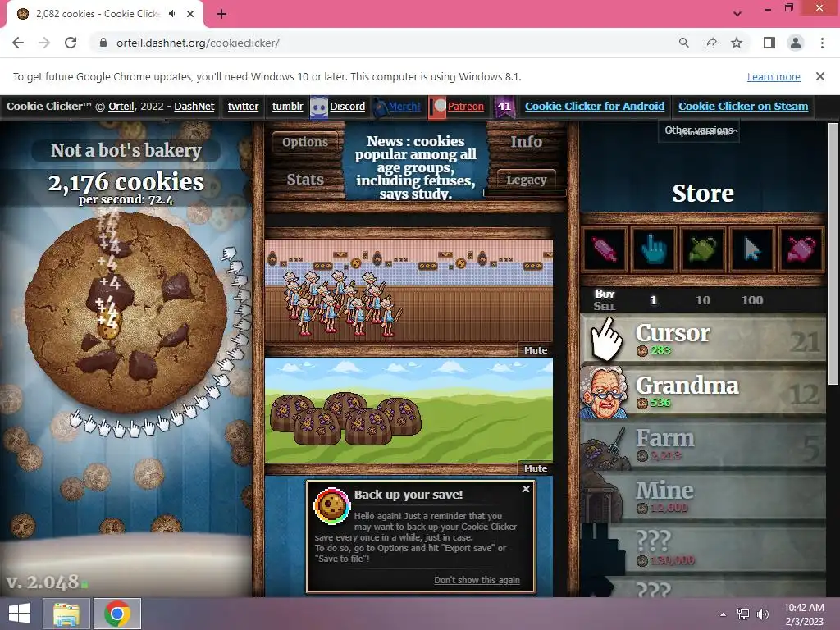Open the Info panel
The height and width of the screenshot is (630, 840).
pos(526,142)
